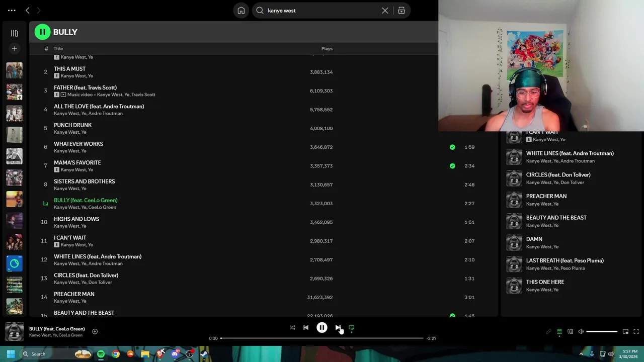Sort tracks by the Plays column header
This screenshot has height=362, width=644.
pos(327,49)
